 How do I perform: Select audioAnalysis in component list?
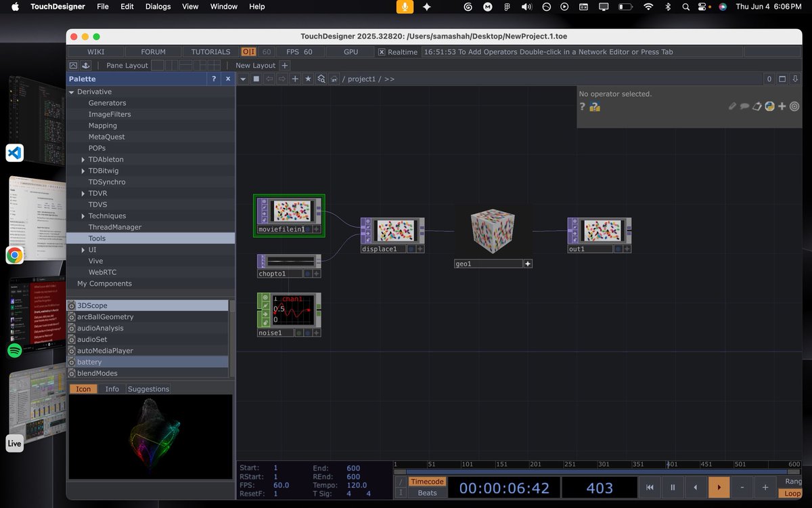click(148, 328)
